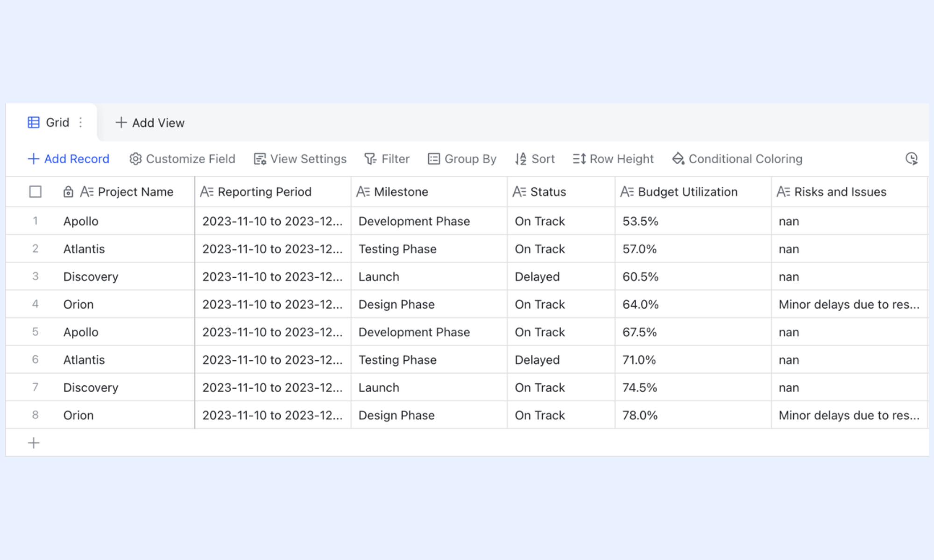Open Row Height options
Viewport: 934px width, 560px height.
613,159
